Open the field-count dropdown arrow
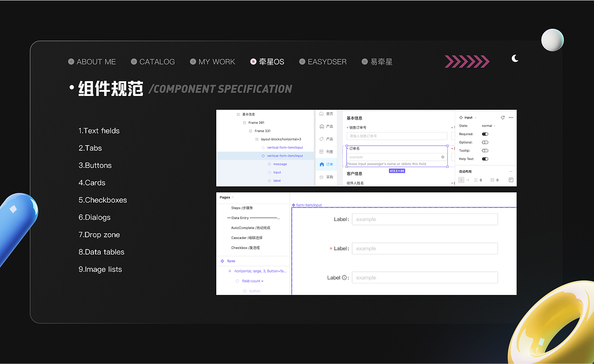 coord(262,281)
